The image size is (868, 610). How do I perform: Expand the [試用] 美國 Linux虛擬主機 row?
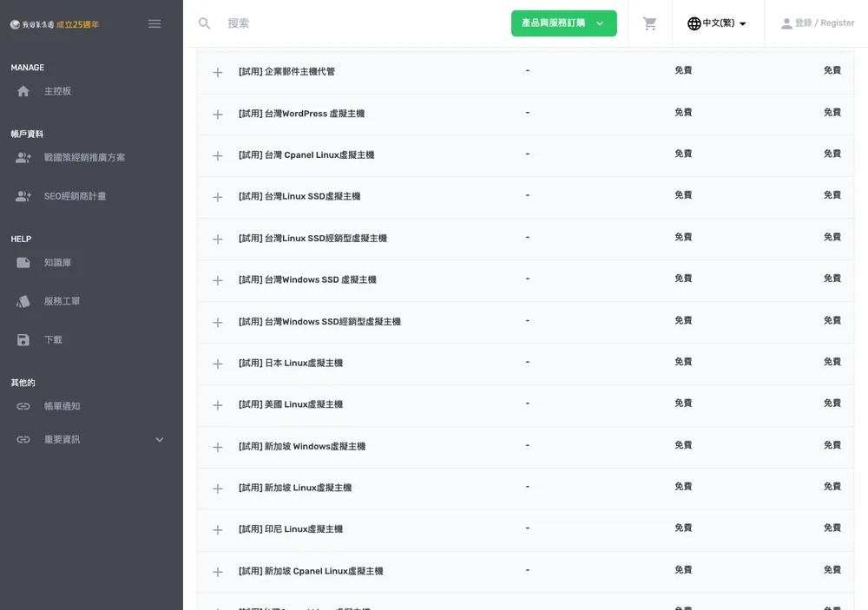point(218,405)
